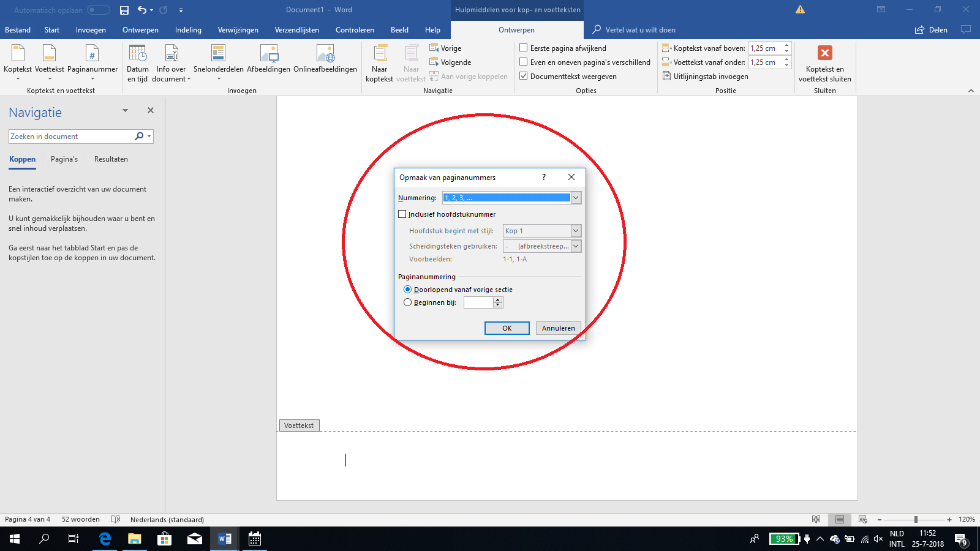The image size is (980, 551).
Task: Open the Invoegen ribbon tab
Action: 91,30
